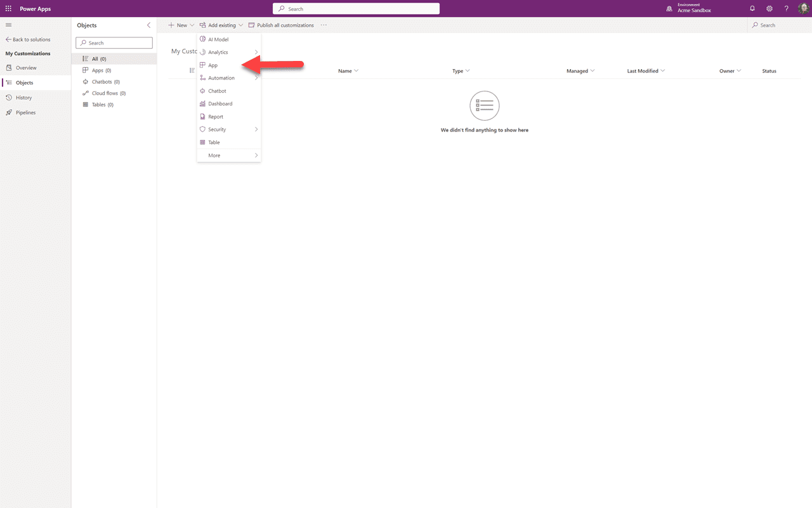812x508 pixels.
Task: Click your account avatar
Action: [x=803, y=8]
